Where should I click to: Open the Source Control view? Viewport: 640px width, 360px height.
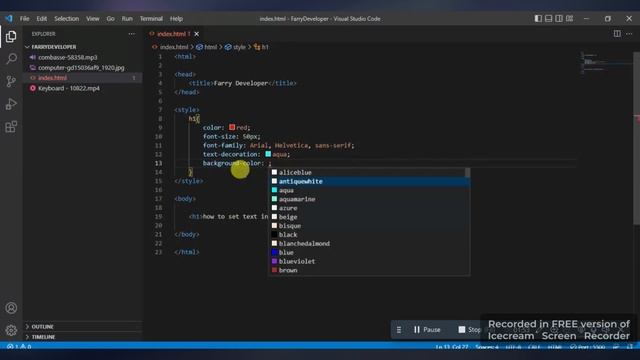pos(11,81)
